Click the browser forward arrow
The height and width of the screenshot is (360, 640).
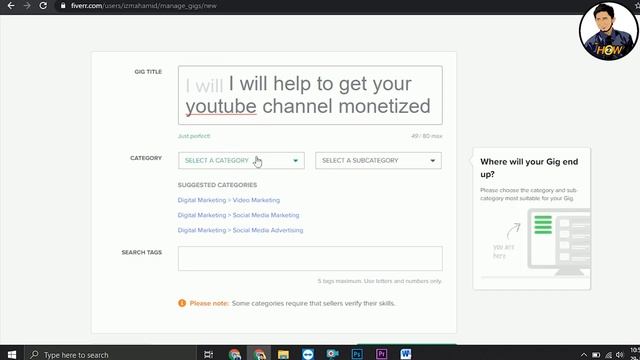tap(27, 6)
